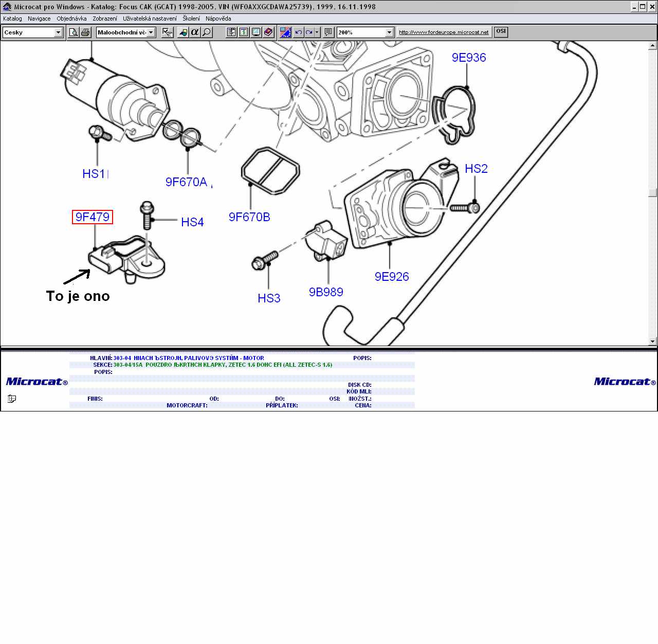Open the Katalog menu
The width and height of the screenshot is (658, 644).
point(12,19)
